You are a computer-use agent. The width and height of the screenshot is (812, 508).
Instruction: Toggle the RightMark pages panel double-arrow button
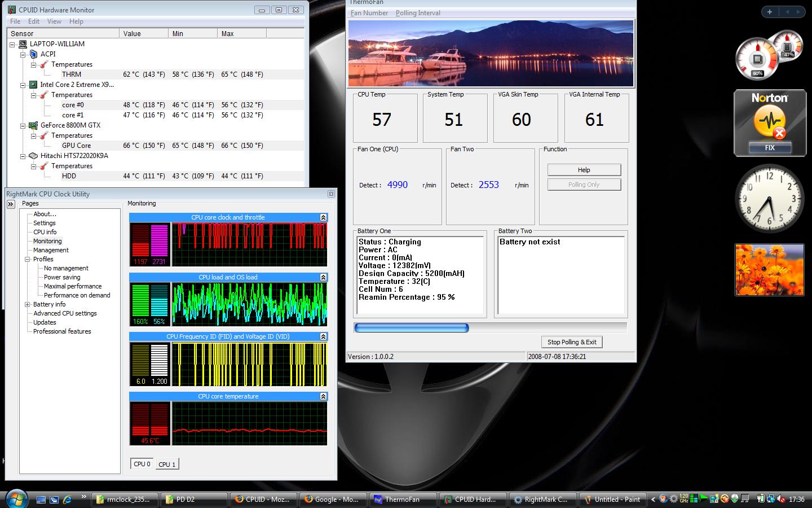(x=11, y=204)
